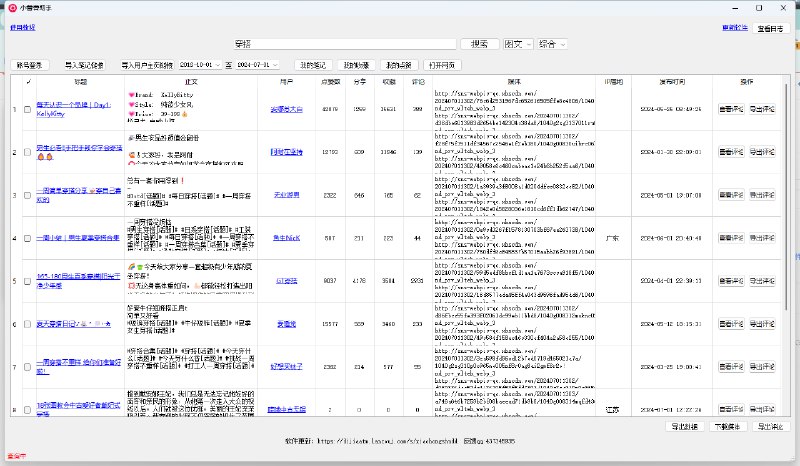Click 查看评论 for row 1
Screen dimensions: 800x466
point(731,109)
